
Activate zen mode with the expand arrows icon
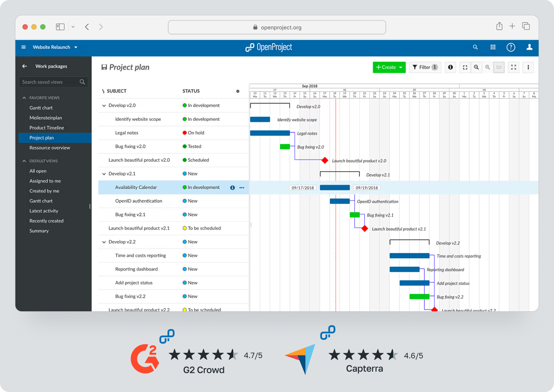tap(513, 67)
